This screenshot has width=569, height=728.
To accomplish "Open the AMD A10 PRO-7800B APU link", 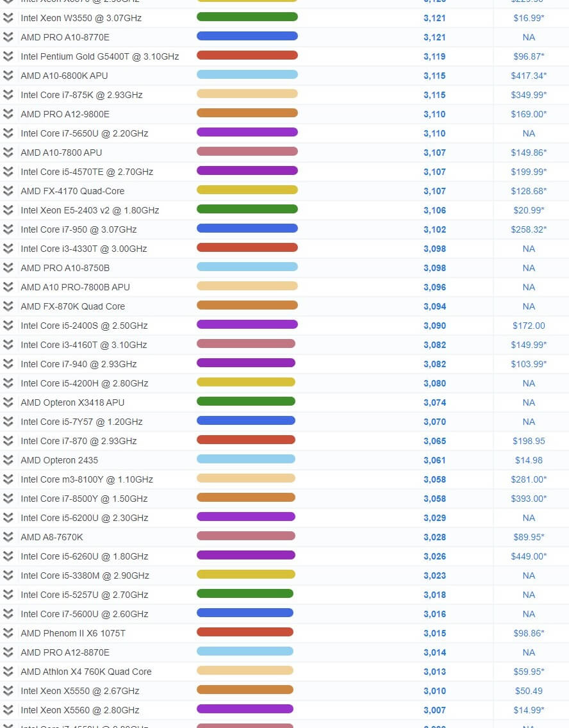I will pyautogui.click(x=75, y=287).
